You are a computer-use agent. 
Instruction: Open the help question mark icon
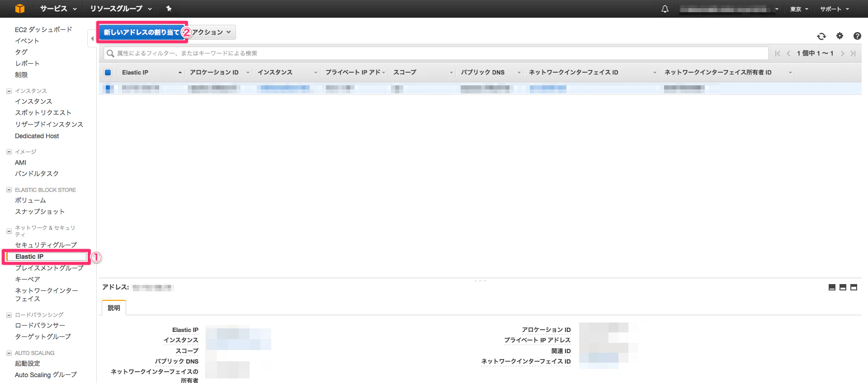[x=857, y=36]
